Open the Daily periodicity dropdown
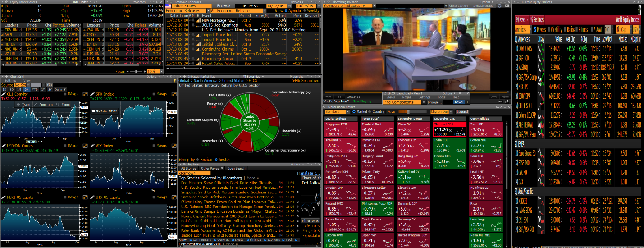Image resolution: width=644 pixels, height=248 pixels. (60, 89)
